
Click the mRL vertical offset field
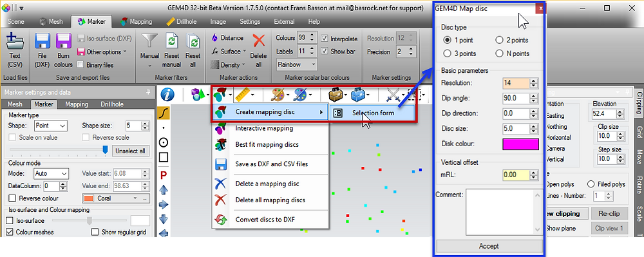coord(516,175)
